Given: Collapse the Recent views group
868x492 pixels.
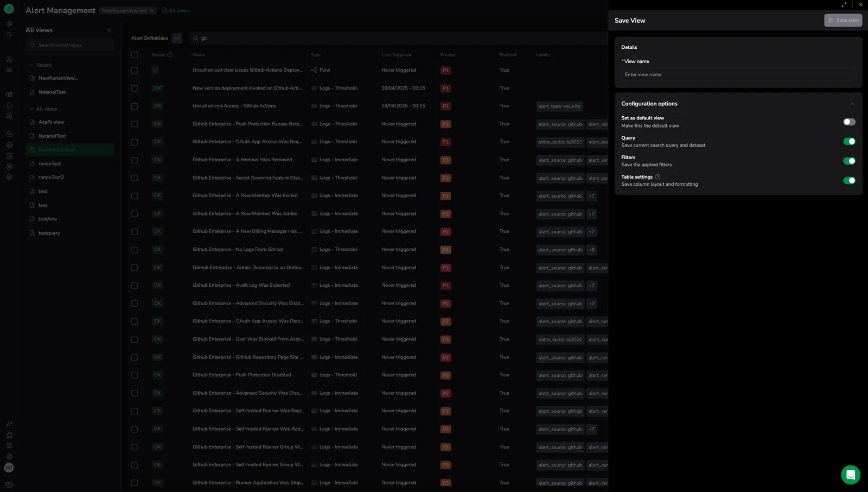Looking at the screenshot, I should click(31, 65).
